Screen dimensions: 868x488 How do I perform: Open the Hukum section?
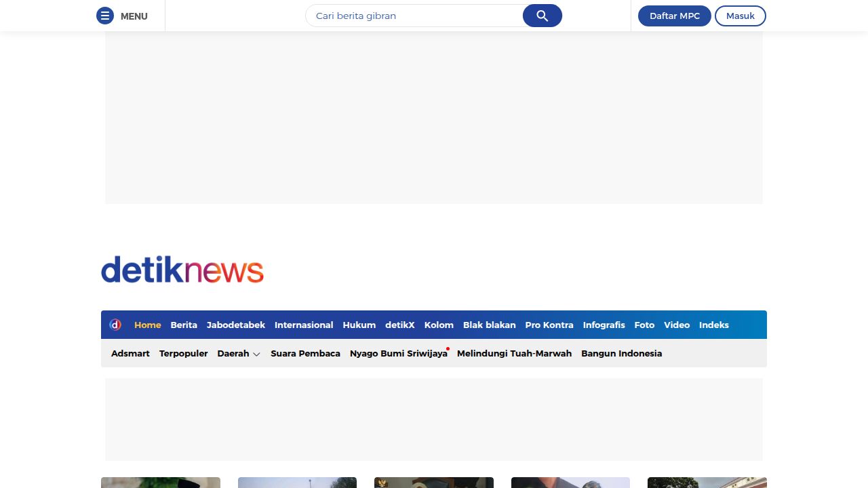(359, 325)
